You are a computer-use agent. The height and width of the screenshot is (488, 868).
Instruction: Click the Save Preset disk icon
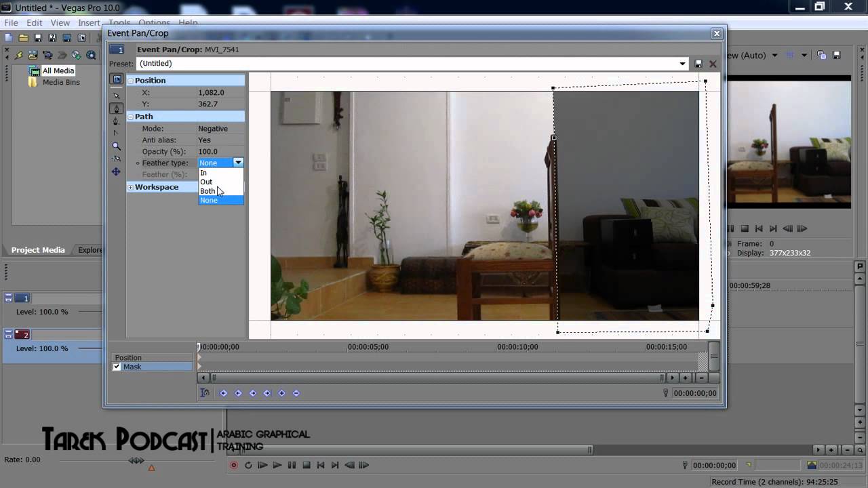click(698, 64)
